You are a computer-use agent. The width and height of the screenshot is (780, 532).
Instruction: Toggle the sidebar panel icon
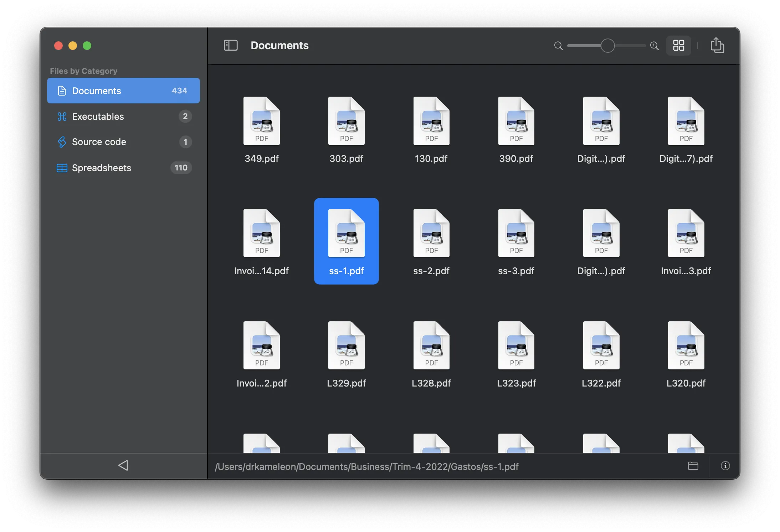[x=230, y=45]
